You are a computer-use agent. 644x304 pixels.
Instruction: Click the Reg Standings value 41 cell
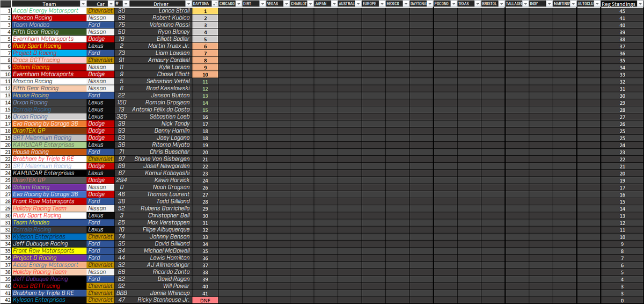(x=622, y=18)
